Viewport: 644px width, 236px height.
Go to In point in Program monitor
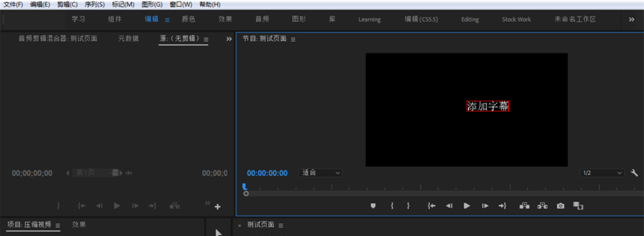431,206
